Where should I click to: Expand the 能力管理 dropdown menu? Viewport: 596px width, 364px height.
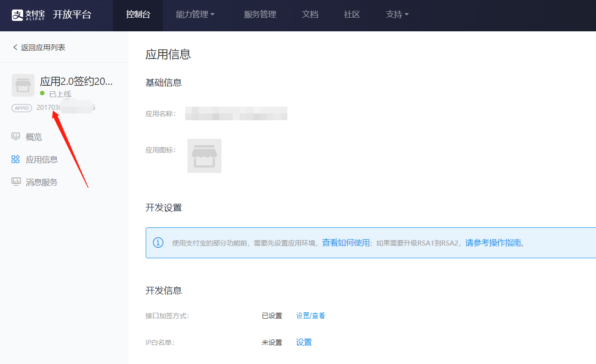tap(195, 15)
